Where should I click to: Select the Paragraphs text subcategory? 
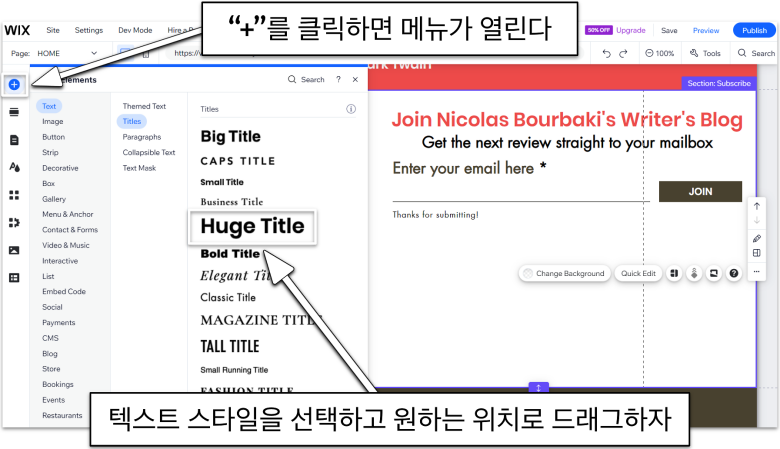tap(142, 137)
